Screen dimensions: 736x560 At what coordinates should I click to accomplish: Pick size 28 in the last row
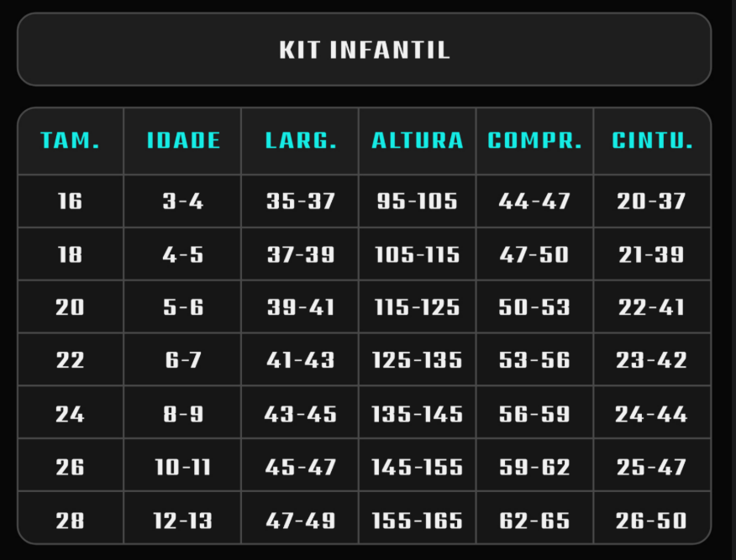71,519
